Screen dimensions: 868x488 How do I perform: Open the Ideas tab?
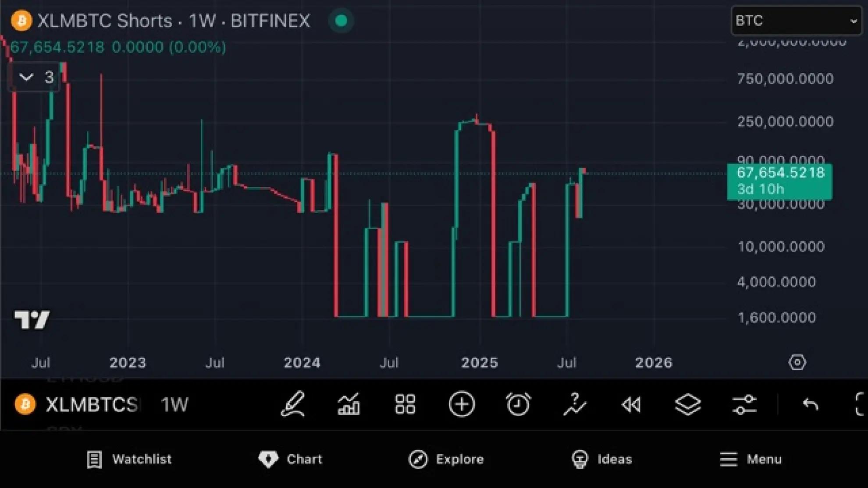602,459
